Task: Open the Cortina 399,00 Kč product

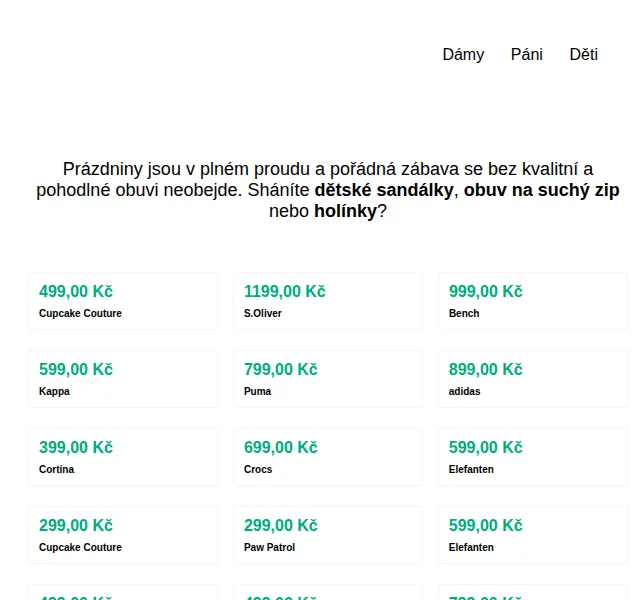Action: 123,457
